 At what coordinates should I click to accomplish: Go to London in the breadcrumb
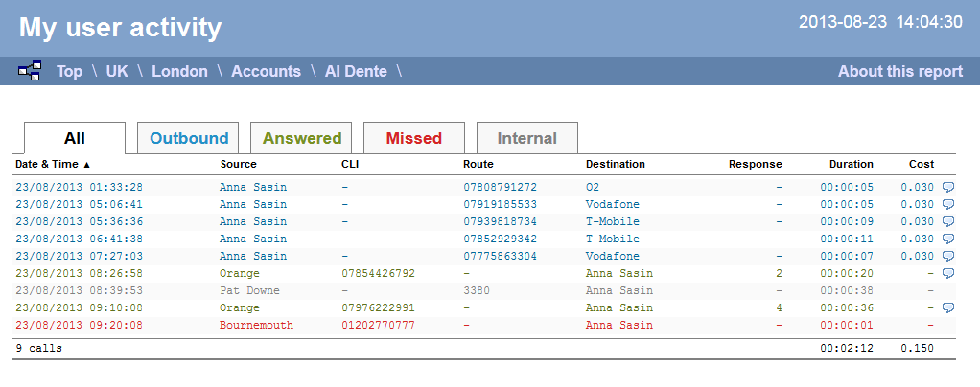[179, 71]
